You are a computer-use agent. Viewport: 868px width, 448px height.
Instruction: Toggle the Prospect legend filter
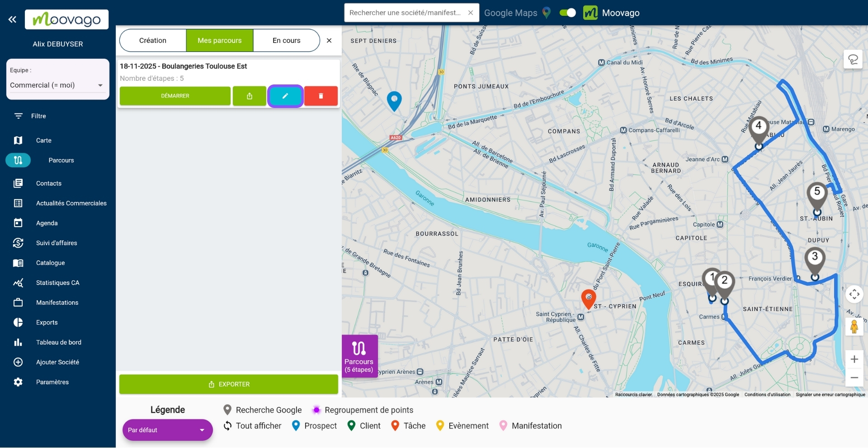315,426
